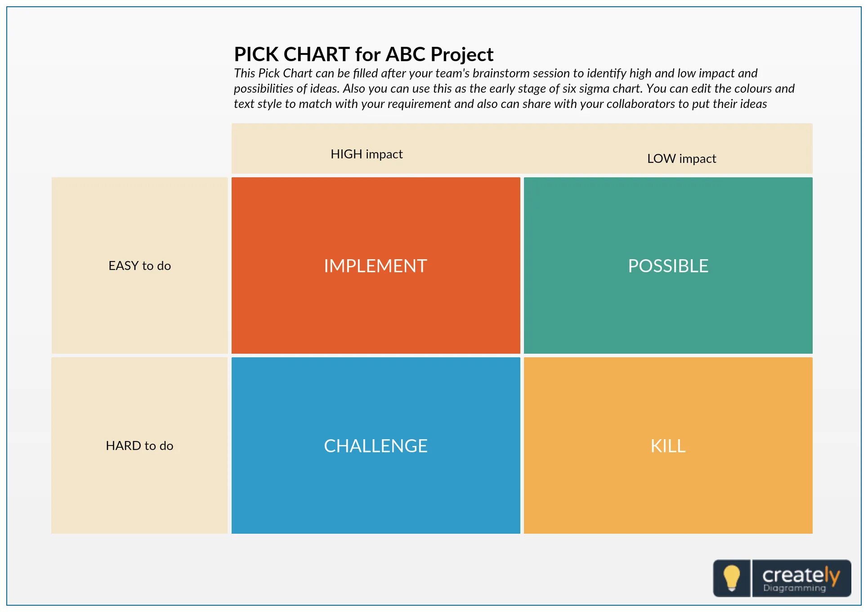Click the PICK CHART for ABC Project title
This screenshot has height=612, width=868.
tap(363, 54)
